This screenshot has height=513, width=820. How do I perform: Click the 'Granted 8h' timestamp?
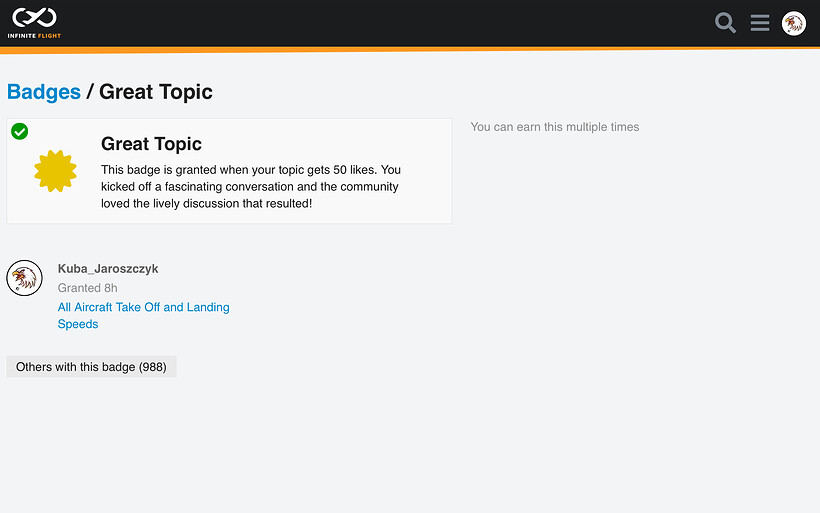pos(87,288)
